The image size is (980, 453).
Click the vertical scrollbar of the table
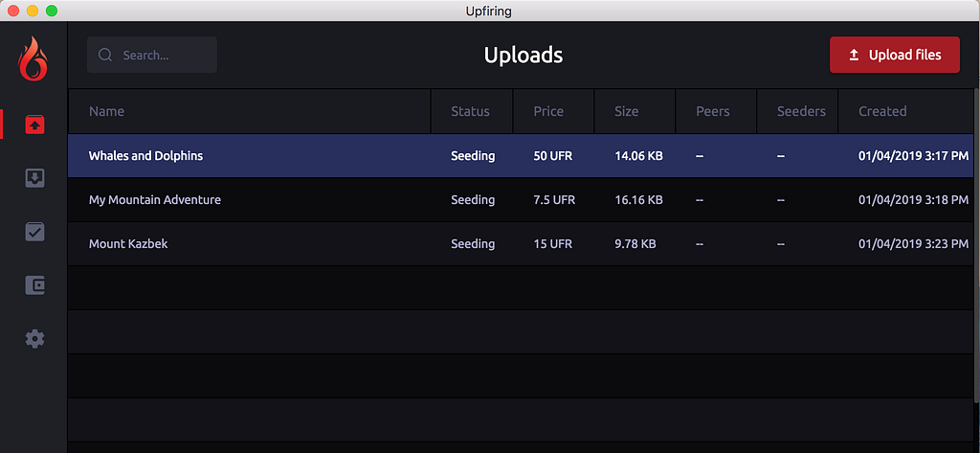click(x=977, y=245)
